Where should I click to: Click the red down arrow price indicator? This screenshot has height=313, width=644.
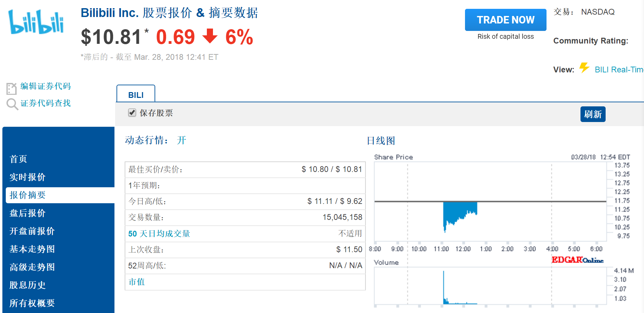pyautogui.click(x=210, y=36)
